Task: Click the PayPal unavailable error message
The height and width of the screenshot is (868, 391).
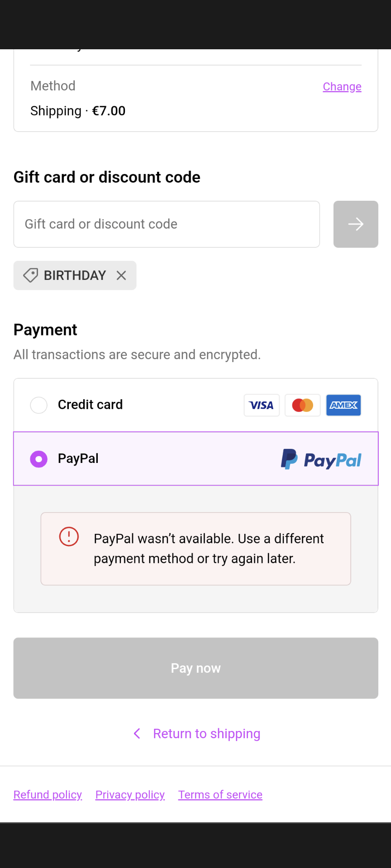Action: [x=209, y=548]
